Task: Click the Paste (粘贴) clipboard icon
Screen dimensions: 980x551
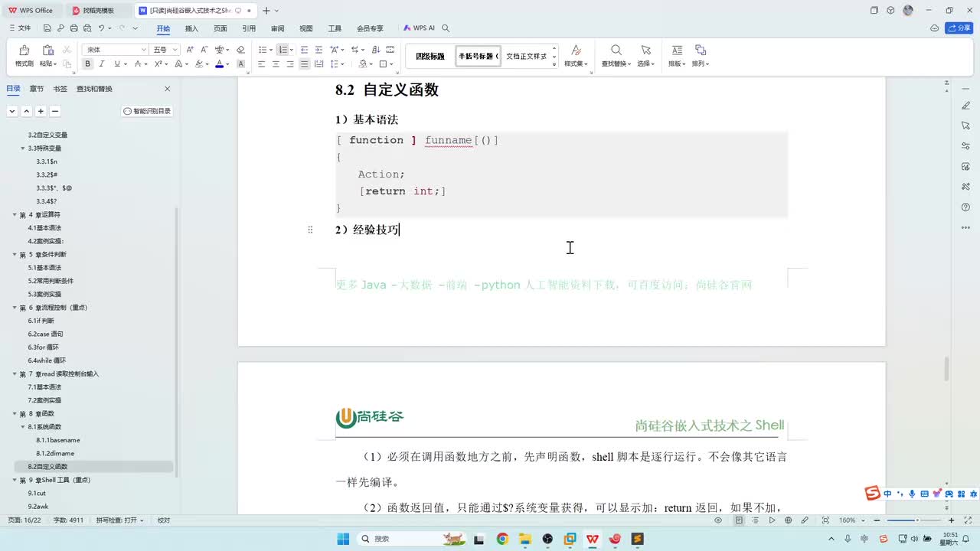Action: 47,51
